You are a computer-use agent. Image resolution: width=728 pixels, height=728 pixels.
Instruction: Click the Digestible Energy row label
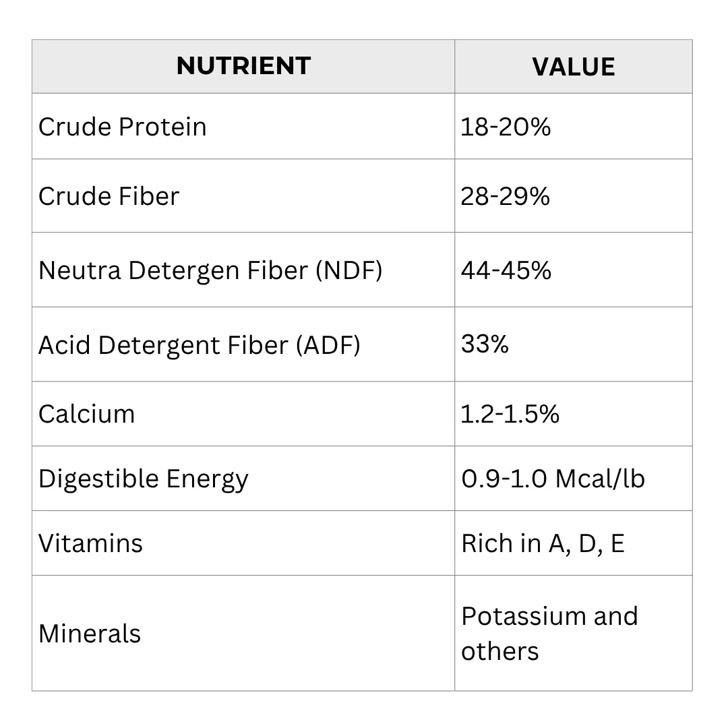(143, 480)
